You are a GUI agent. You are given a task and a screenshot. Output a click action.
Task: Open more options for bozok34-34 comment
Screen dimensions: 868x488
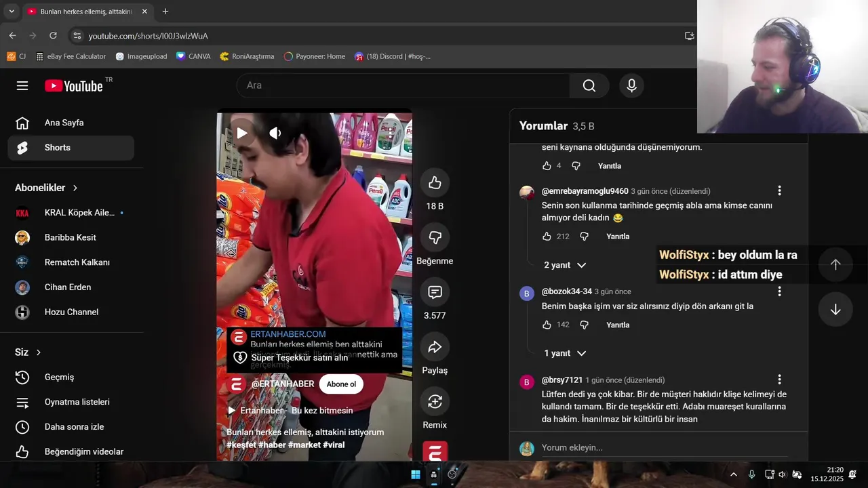coord(779,291)
